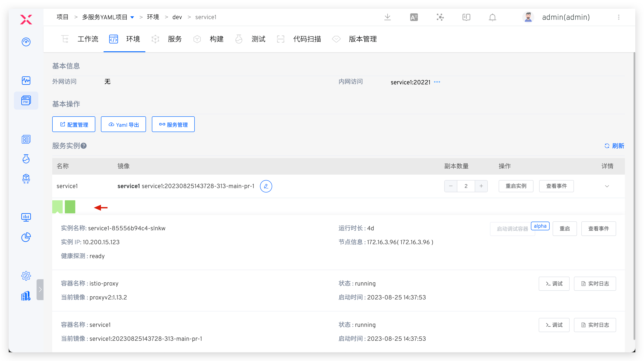
Task: Toggle the language translation icon
Action: click(414, 17)
